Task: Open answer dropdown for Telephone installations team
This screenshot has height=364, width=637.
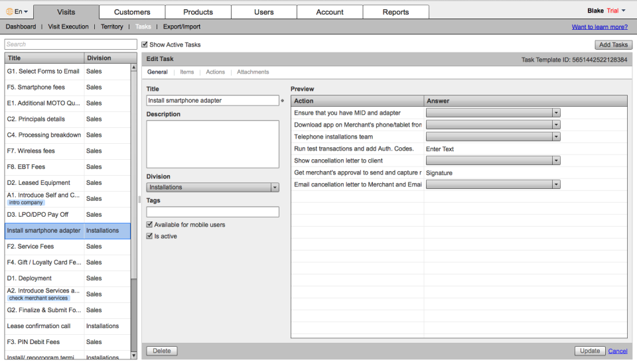Action: click(556, 137)
